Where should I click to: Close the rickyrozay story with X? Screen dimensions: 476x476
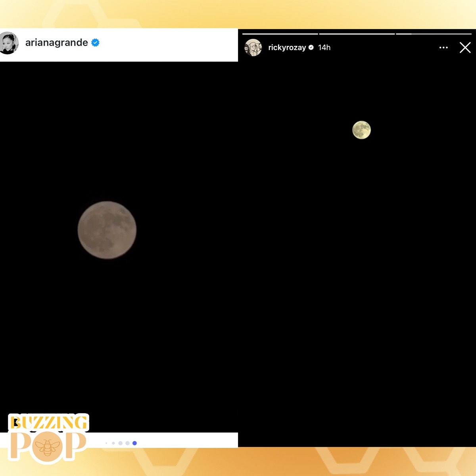point(465,48)
